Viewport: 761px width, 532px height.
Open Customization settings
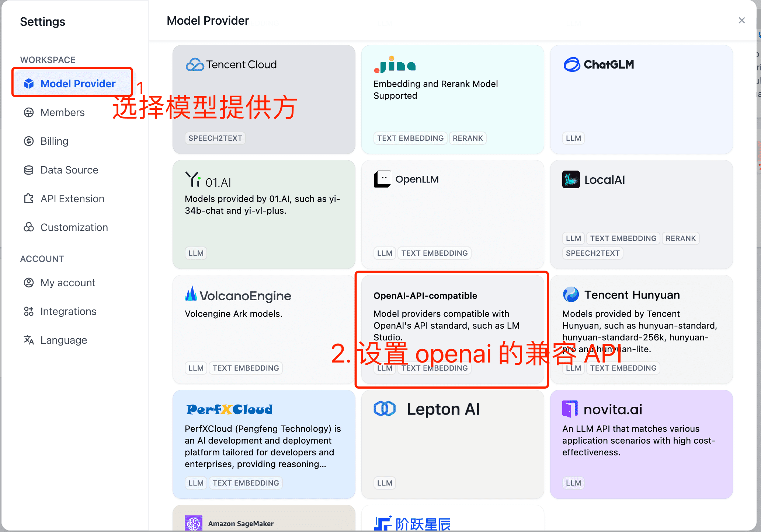pos(74,227)
